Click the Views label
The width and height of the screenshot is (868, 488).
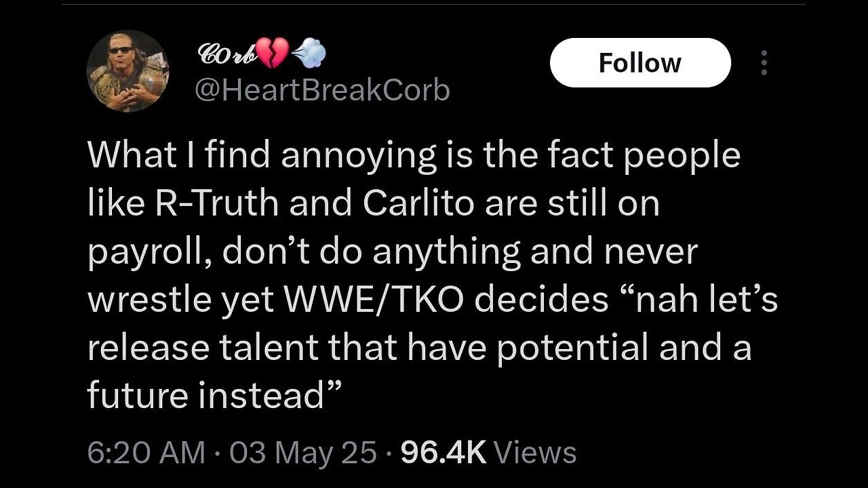point(535,453)
